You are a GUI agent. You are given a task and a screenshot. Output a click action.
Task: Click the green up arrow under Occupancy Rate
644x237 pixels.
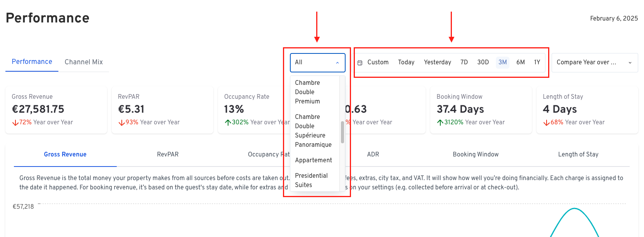click(228, 123)
